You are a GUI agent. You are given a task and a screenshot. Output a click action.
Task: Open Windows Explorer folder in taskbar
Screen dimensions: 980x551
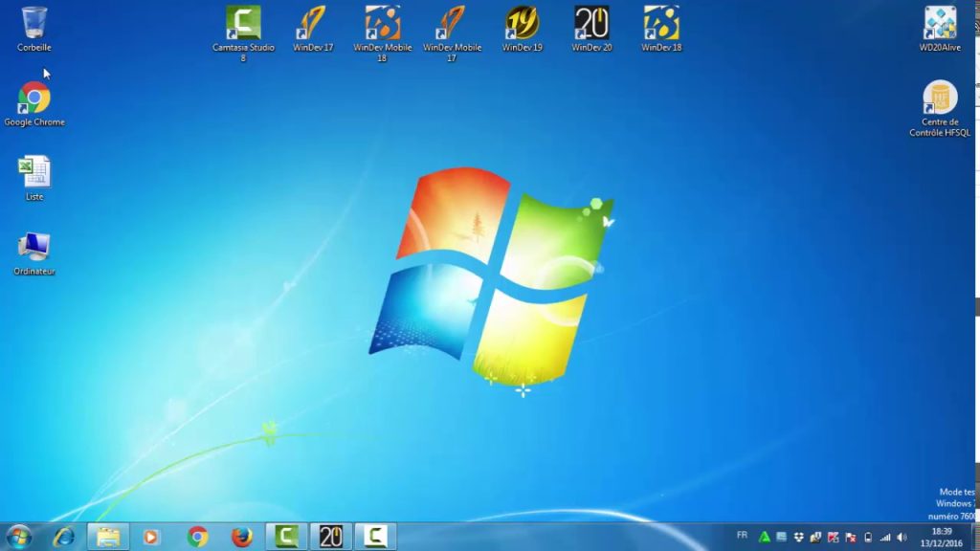click(108, 537)
